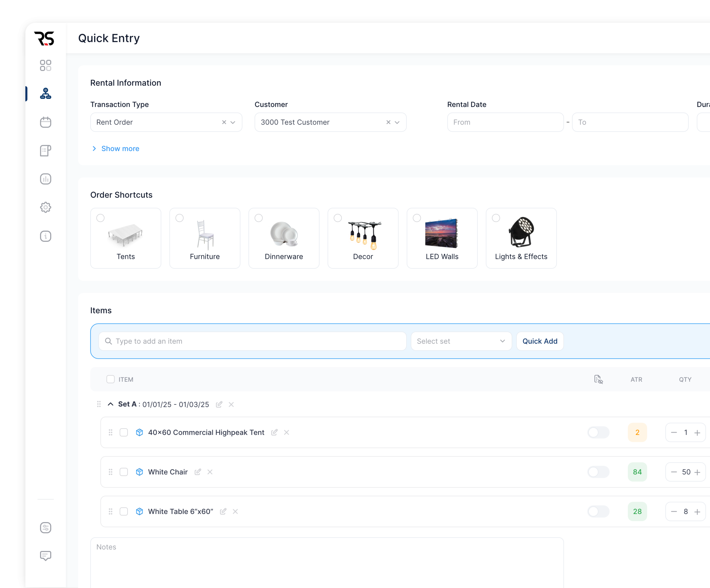Screen dimensions: 710x588
Task: Remove the 40×60 Commercial Highpeak Tent item
Action: tap(286, 432)
